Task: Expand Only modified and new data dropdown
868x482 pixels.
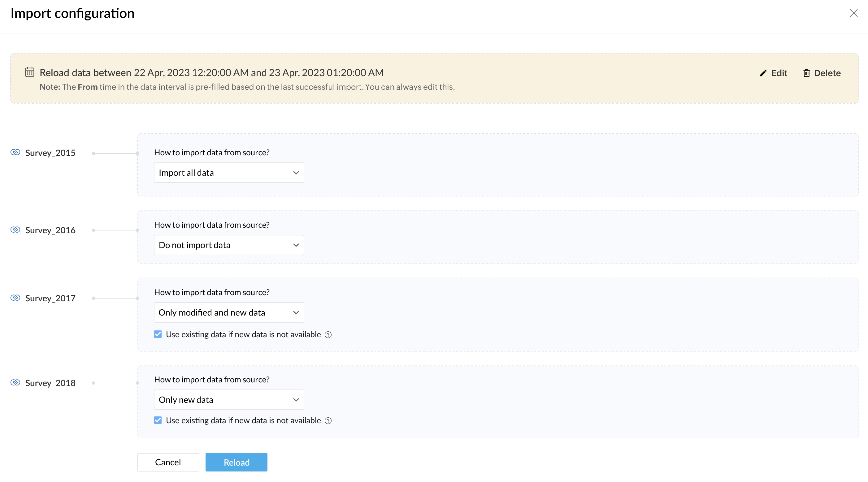Action: (229, 312)
